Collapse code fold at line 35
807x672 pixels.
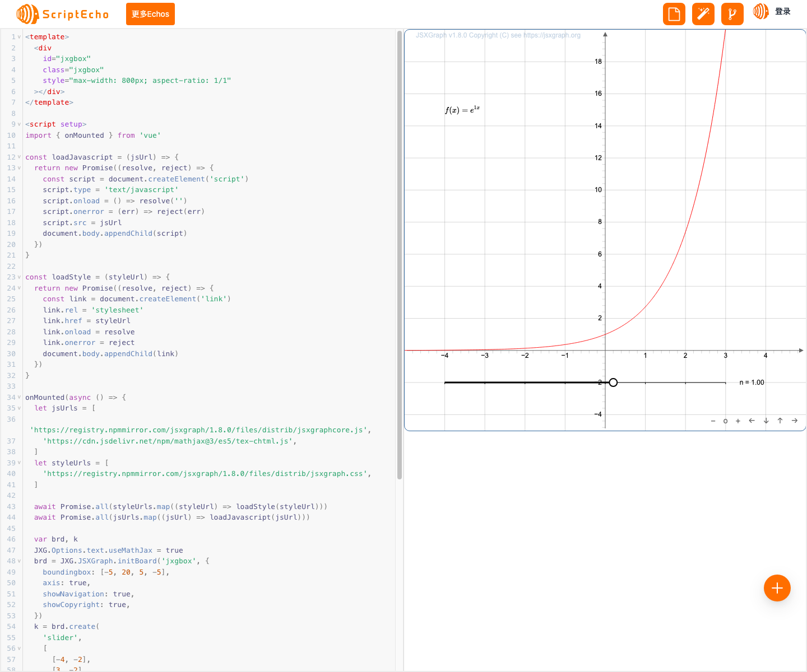[19, 408]
